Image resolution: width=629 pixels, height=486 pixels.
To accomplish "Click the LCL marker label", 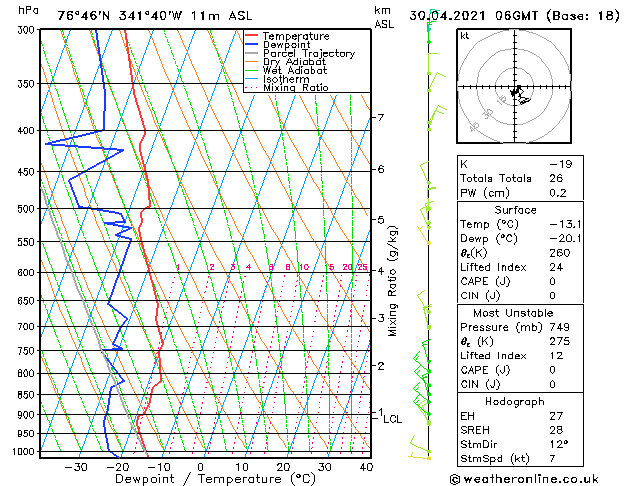I will [x=392, y=419].
